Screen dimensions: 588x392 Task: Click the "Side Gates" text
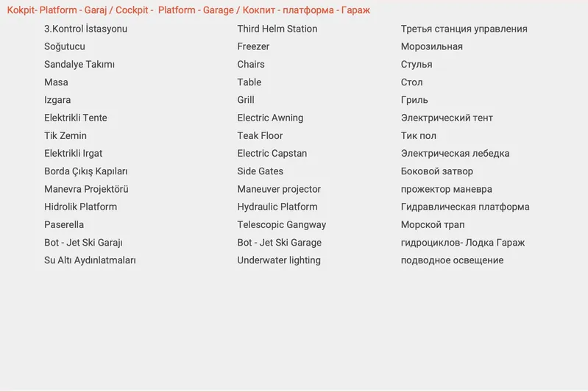[260, 171]
